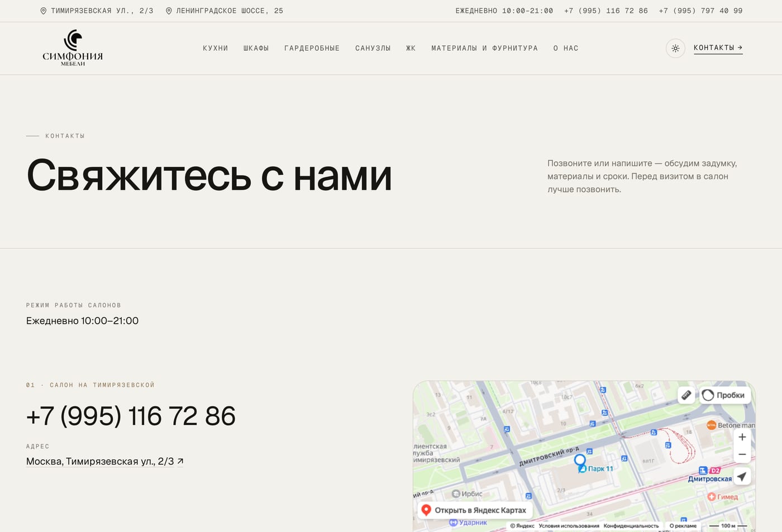
Task: Zoom in on the map with the plus button
Action: [x=742, y=437]
